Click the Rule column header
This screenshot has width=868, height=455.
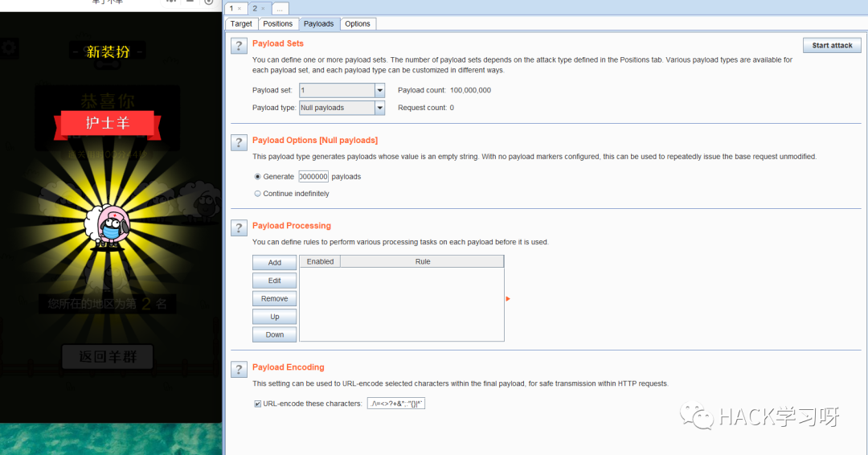tap(423, 261)
